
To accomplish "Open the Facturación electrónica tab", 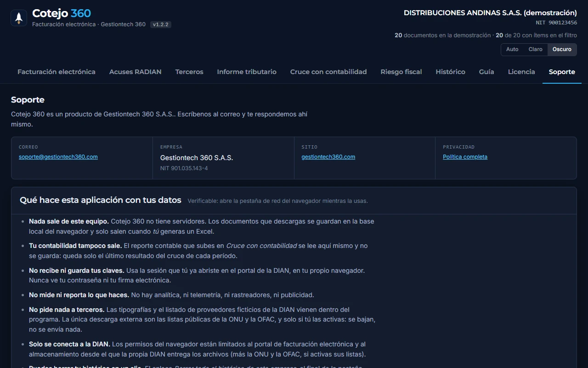I will tap(57, 72).
